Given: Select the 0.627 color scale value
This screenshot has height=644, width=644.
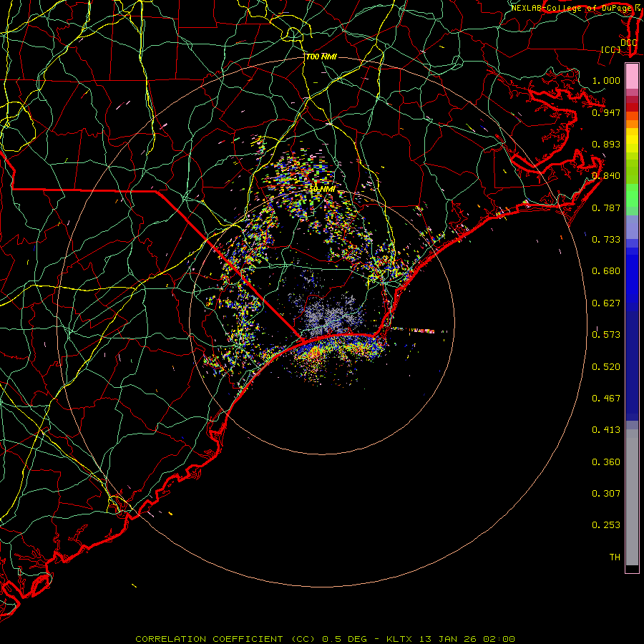Looking at the screenshot, I should pos(606,303).
